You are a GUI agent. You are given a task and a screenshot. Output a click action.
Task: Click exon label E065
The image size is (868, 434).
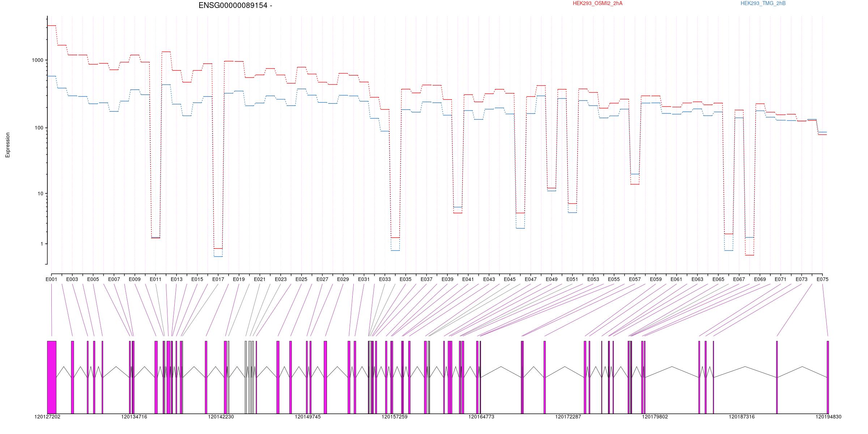point(718,279)
